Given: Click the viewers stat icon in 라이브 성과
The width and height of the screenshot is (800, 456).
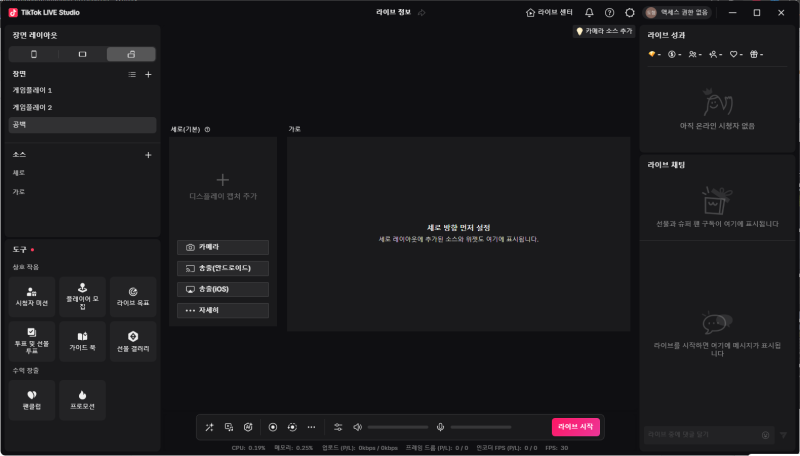Looking at the screenshot, I should pyautogui.click(x=692, y=54).
